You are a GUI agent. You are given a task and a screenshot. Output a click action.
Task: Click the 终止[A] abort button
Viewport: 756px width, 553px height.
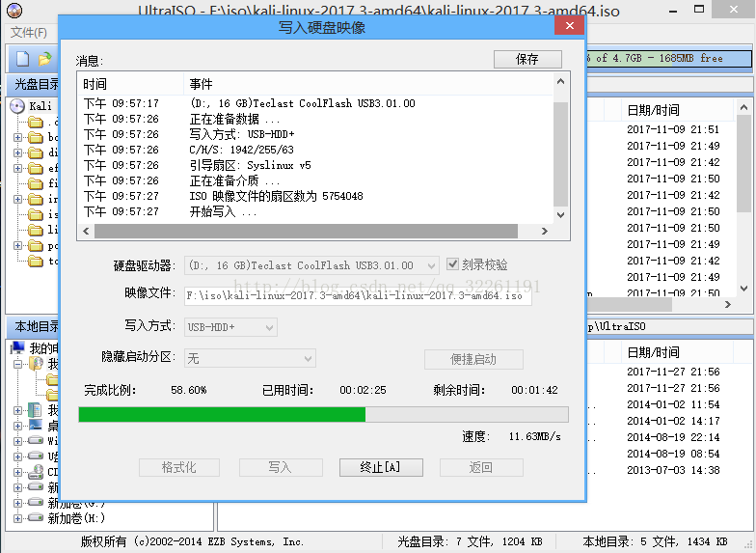tap(381, 467)
